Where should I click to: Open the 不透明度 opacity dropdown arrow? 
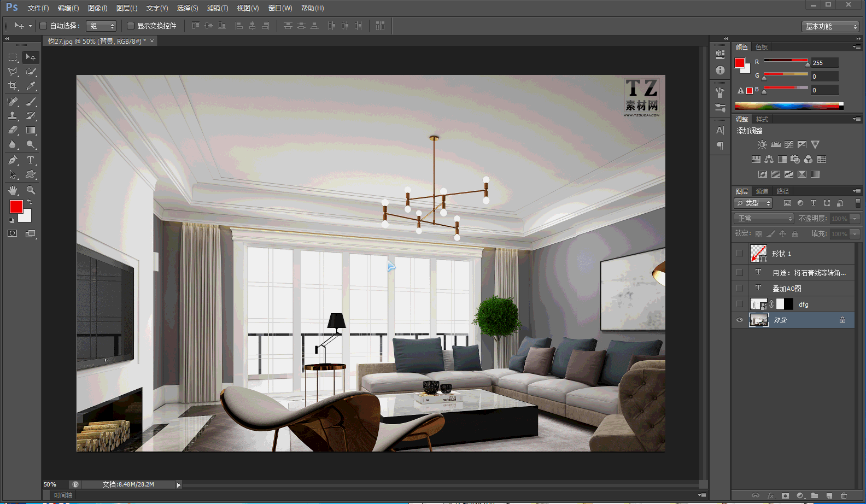(855, 218)
